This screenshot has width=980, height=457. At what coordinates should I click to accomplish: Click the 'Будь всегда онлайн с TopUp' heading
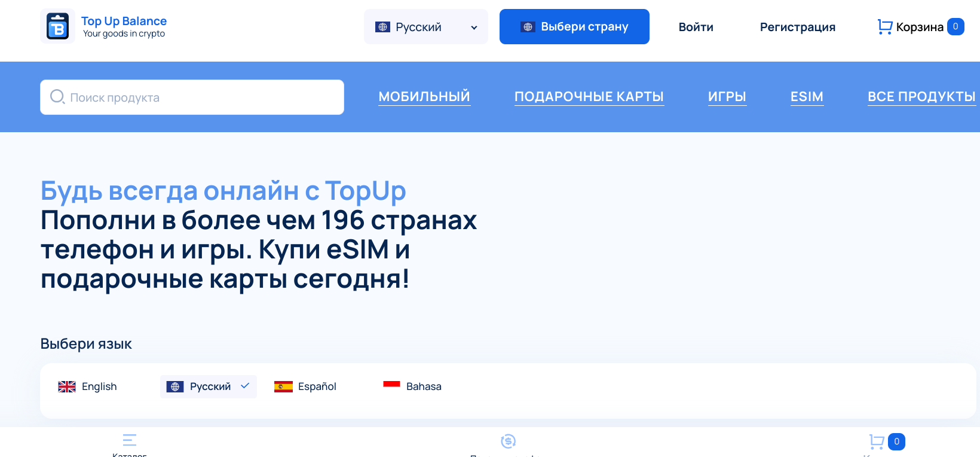[x=223, y=191]
